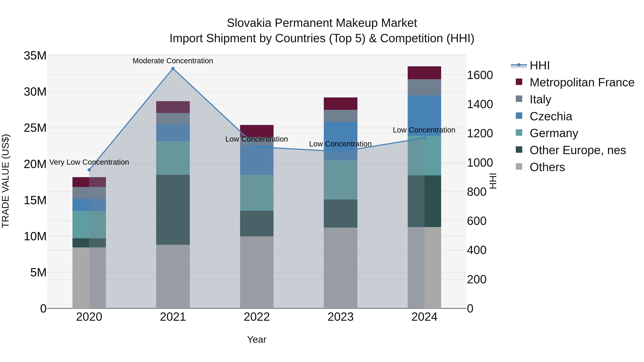
Task: Click the 'TRADE VALUE (US$)' axis title
Action: pyautogui.click(x=6, y=181)
